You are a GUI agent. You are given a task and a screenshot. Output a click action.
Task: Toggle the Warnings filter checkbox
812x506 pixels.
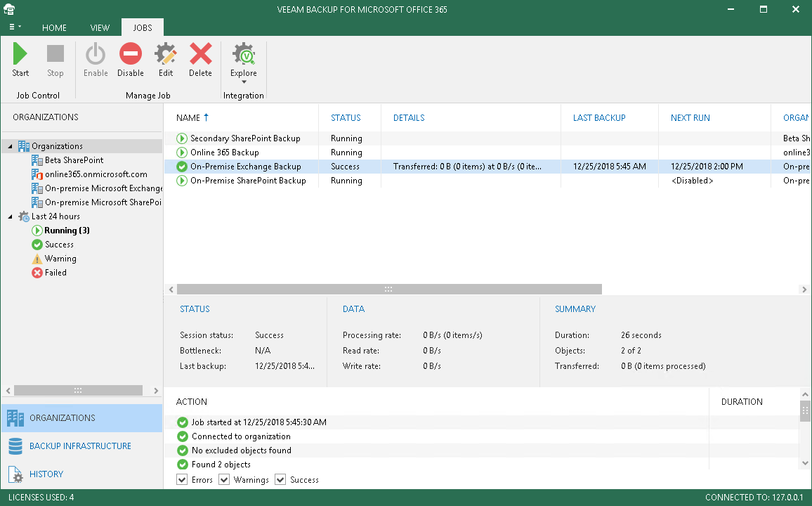click(223, 479)
